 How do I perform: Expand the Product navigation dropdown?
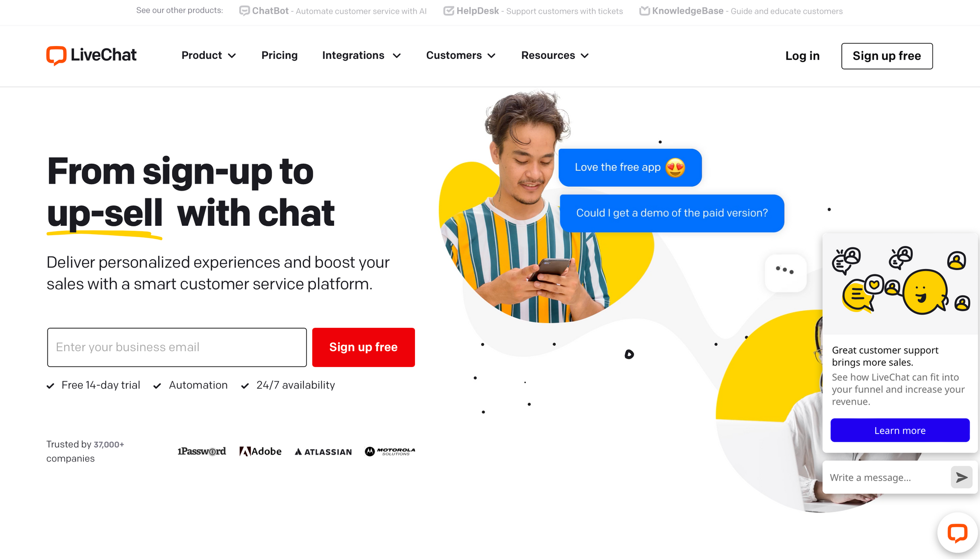point(209,56)
